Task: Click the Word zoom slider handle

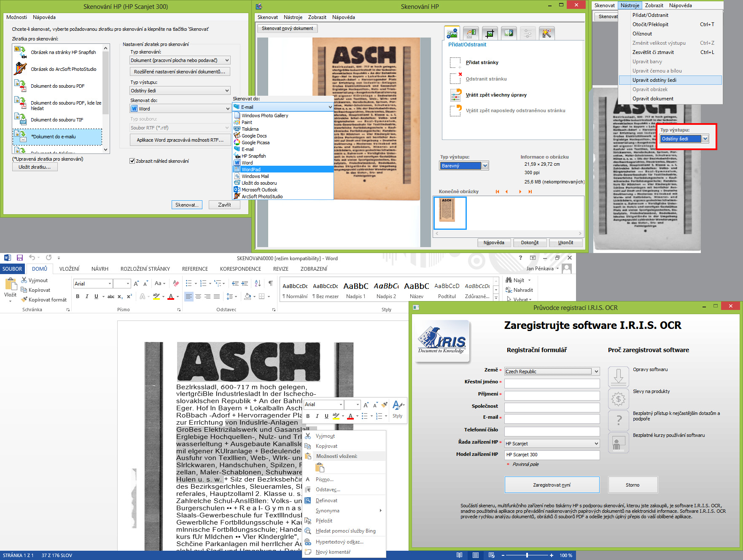Action: [x=527, y=555]
